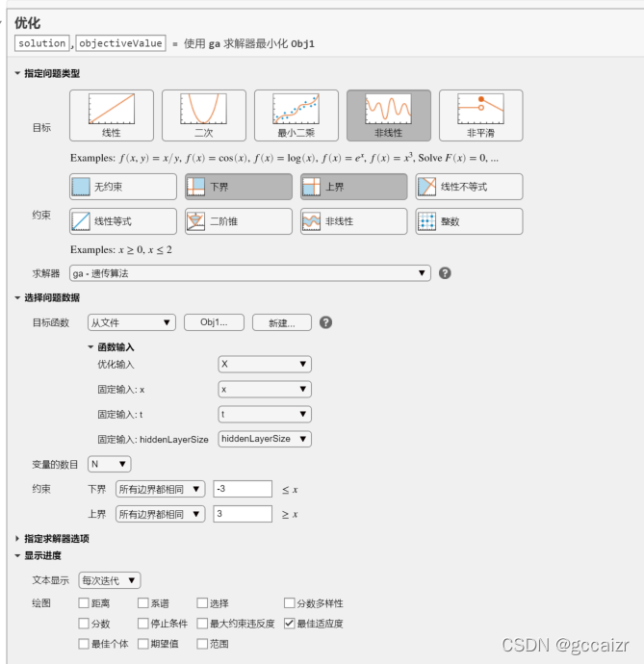The height and width of the screenshot is (664, 644).
Task: Check the 距离 plot checkbox
Action: [x=84, y=603]
